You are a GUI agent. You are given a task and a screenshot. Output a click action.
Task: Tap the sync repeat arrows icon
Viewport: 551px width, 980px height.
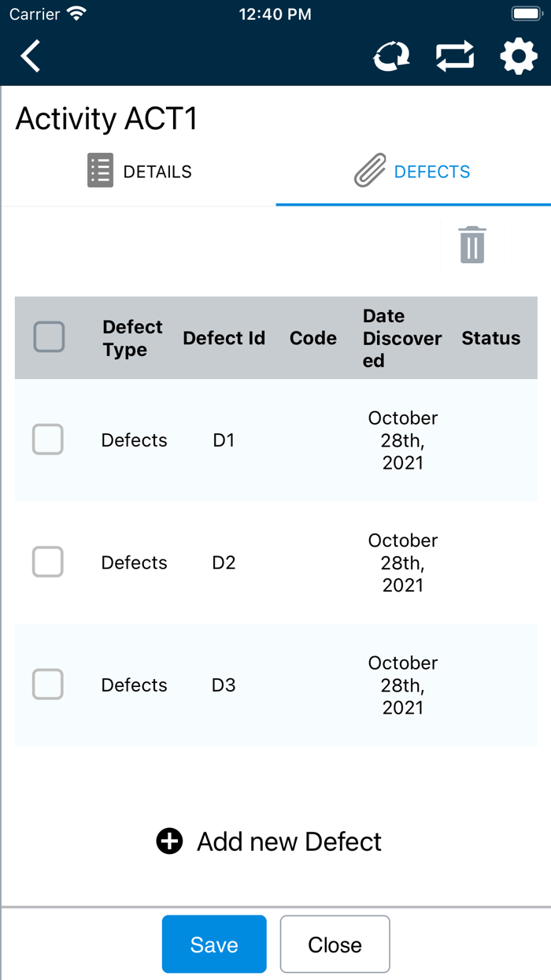point(455,57)
